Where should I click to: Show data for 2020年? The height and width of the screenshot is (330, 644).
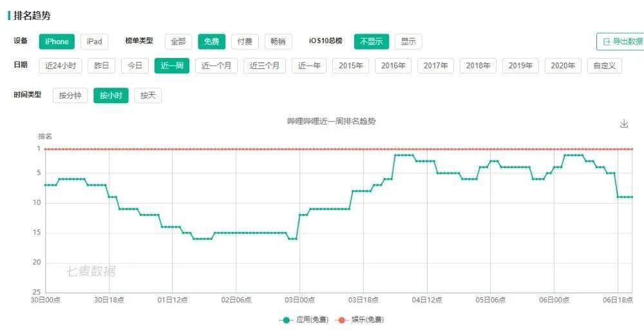563,66
